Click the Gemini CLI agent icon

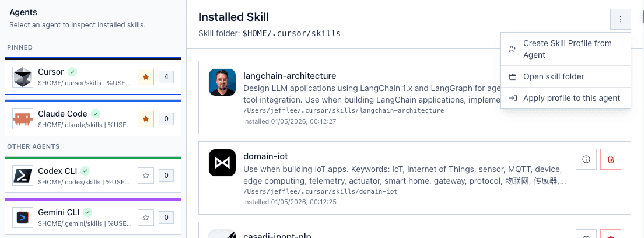tap(23, 218)
